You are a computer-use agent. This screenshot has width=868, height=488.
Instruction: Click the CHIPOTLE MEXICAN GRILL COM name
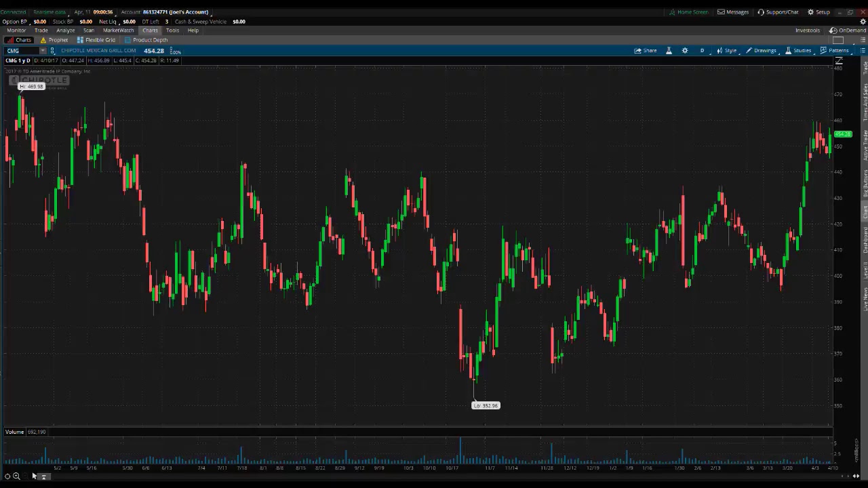point(98,51)
